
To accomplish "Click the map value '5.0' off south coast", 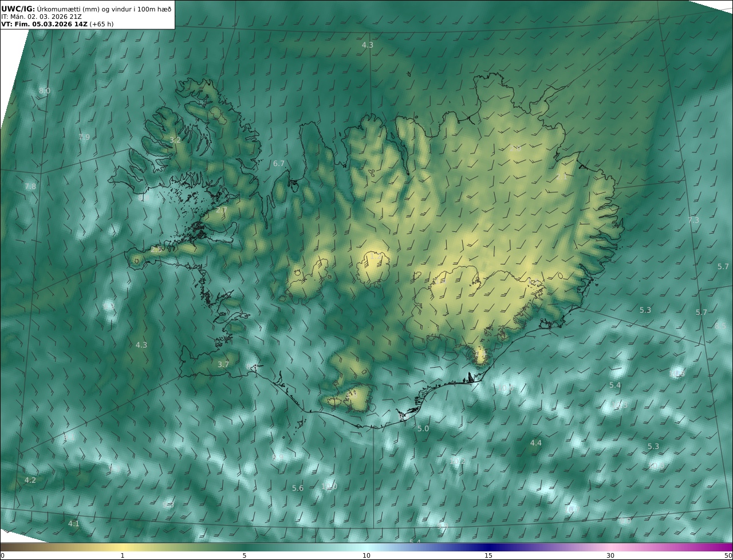I will (423, 429).
